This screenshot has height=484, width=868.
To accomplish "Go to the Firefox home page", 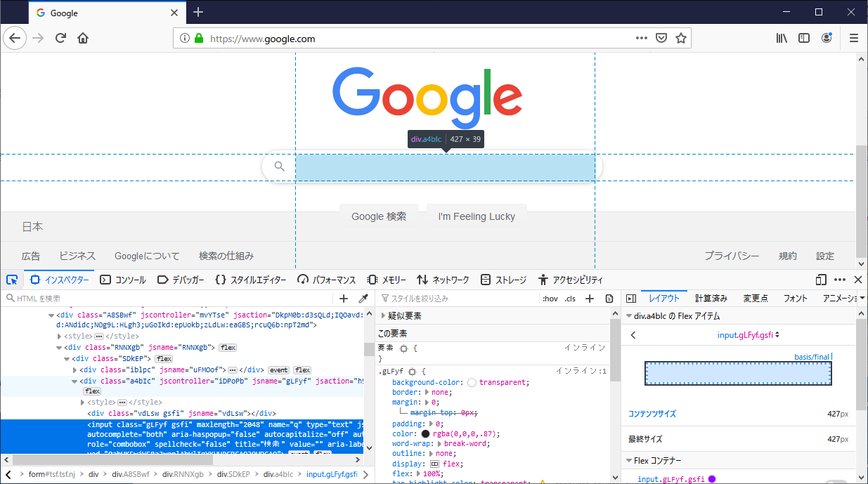I will click(83, 38).
